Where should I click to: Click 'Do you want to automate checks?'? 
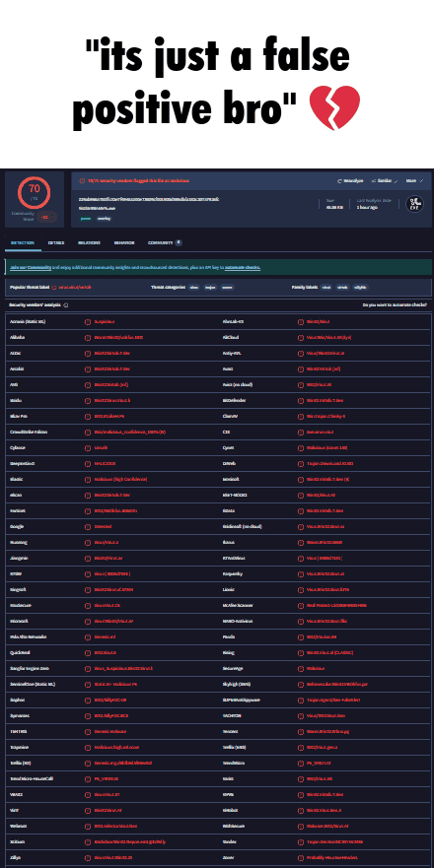pos(395,304)
